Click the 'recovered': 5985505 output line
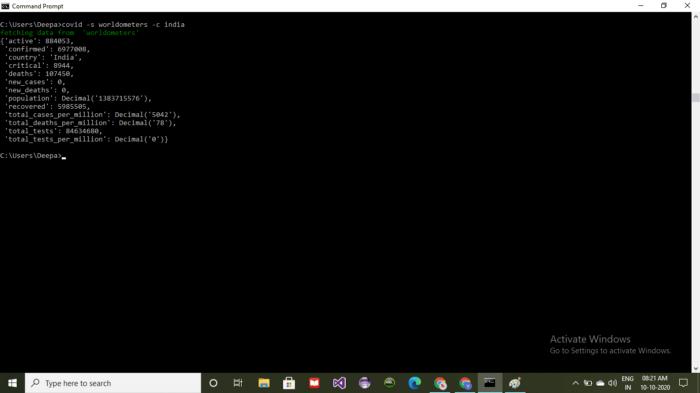This screenshot has height=393, width=700. [x=47, y=106]
